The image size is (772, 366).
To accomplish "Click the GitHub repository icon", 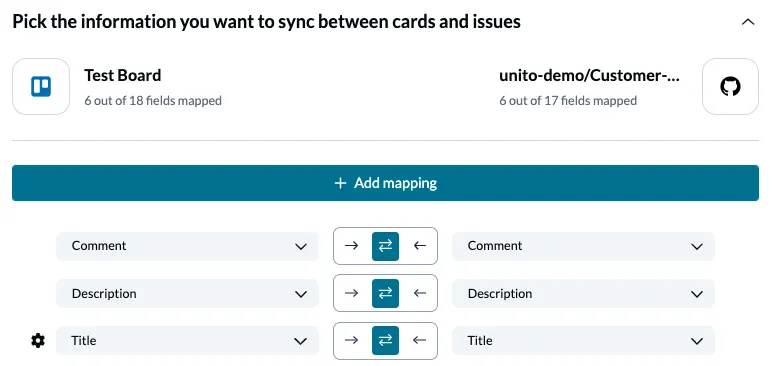I will [x=730, y=87].
